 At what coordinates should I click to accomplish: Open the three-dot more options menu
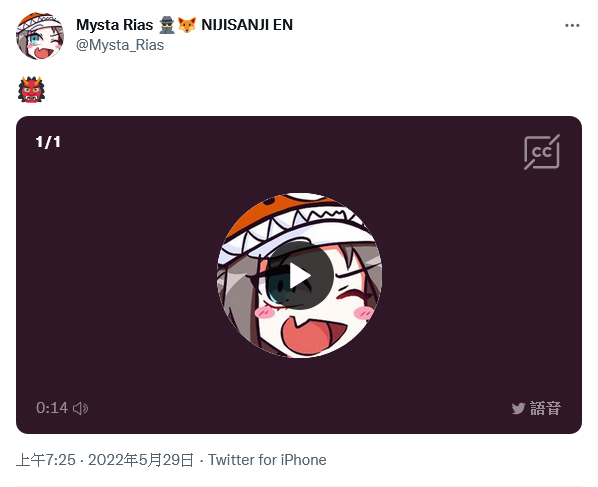tap(572, 26)
